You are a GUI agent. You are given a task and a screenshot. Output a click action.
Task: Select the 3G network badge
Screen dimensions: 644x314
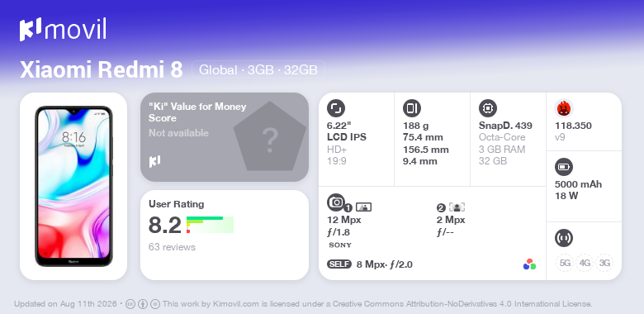604,263
